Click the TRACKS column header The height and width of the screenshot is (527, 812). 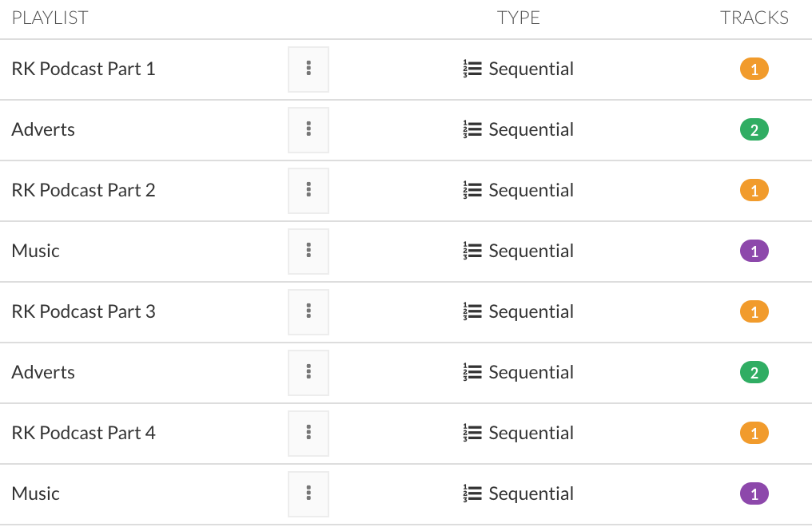click(754, 18)
